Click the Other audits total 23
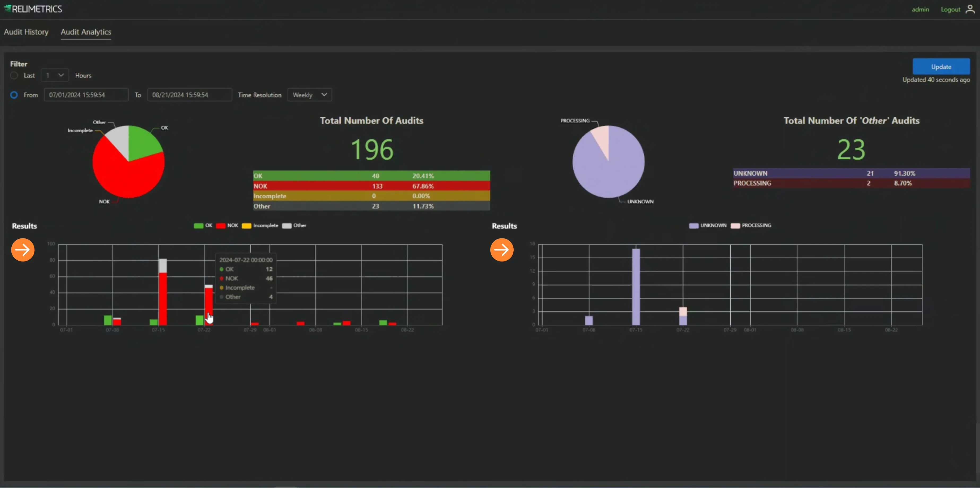The image size is (980, 488). click(851, 150)
